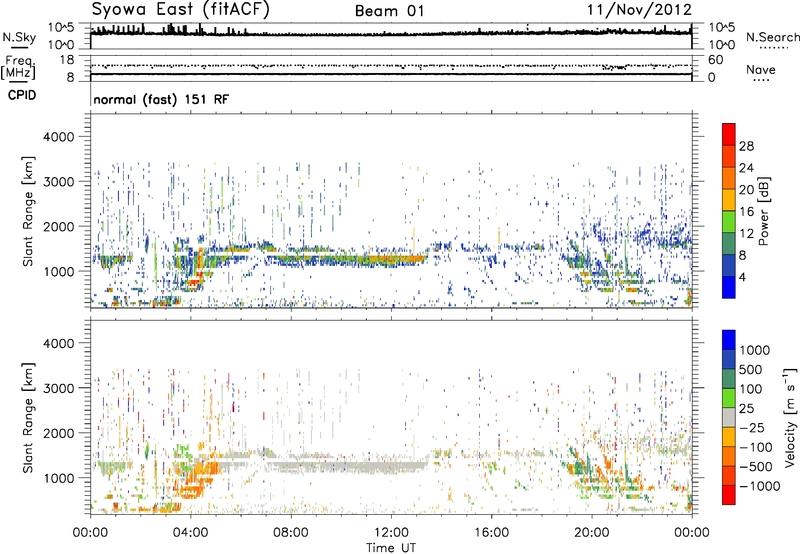Click the '16' tick on Power color bar
This screenshot has height=554, width=800.
tap(746, 212)
